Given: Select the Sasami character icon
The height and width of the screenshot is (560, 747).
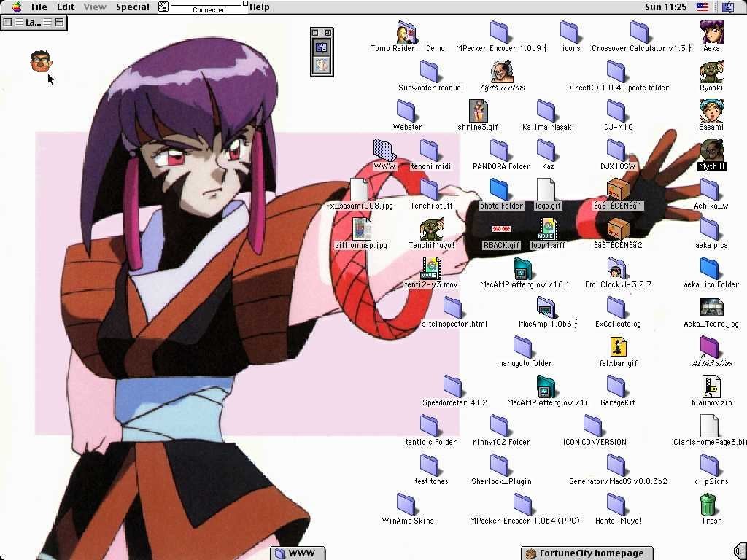Looking at the screenshot, I should (711, 111).
